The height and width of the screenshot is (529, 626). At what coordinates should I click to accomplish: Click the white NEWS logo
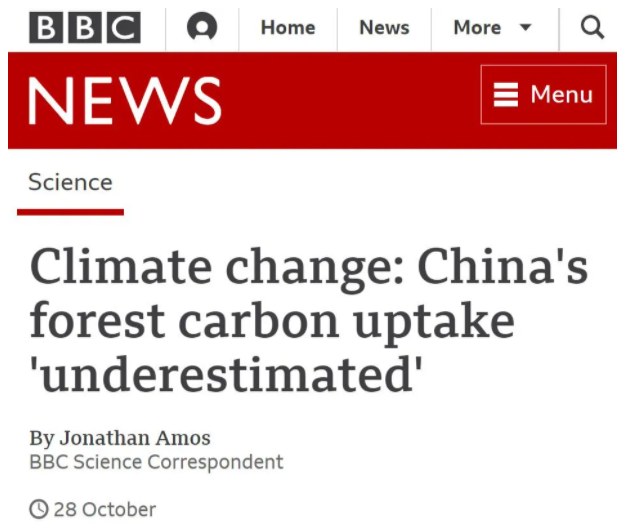coord(124,100)
